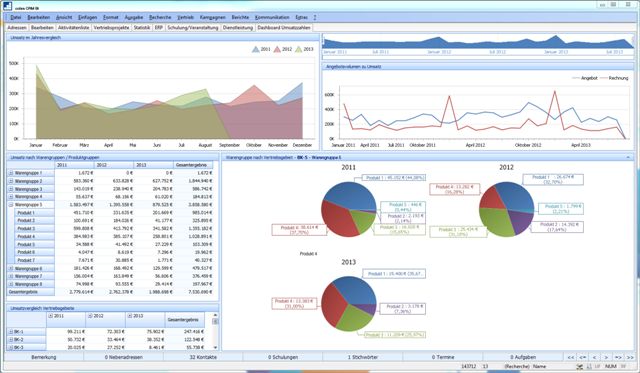Expand Warengruppe 7 row

pos(11,276)
